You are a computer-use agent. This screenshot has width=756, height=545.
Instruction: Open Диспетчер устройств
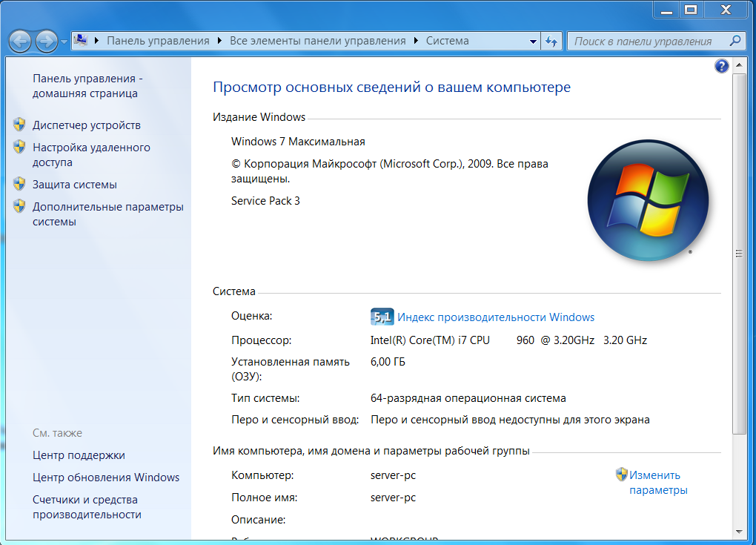(x=87, y=125)
